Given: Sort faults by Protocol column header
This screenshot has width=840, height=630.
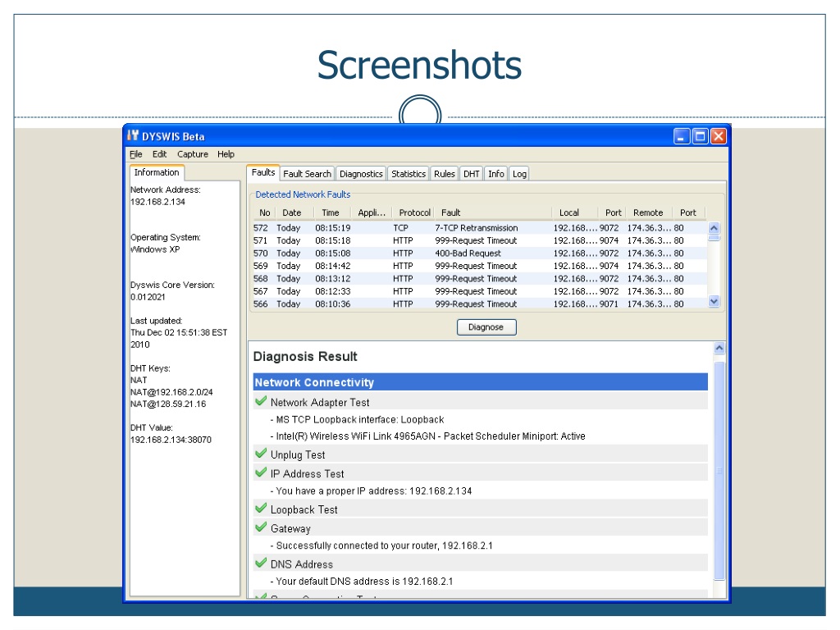Looking at the screenshot, I should tap(414, 212).
